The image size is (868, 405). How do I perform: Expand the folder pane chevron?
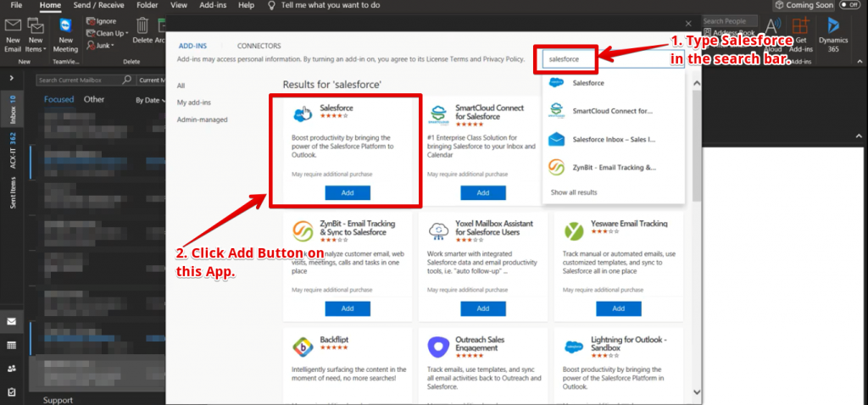pos(11,78)
